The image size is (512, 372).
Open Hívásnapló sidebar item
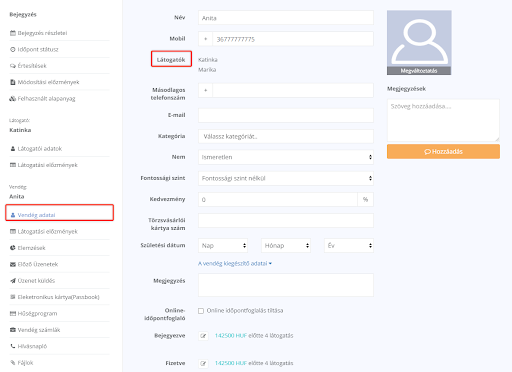[x=32, y=346]
